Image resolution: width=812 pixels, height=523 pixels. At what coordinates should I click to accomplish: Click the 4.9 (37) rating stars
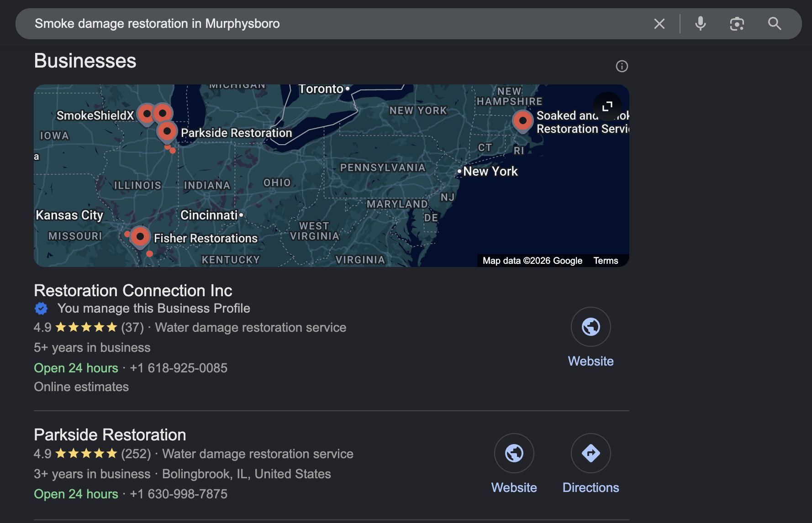(x=86, y=327)
